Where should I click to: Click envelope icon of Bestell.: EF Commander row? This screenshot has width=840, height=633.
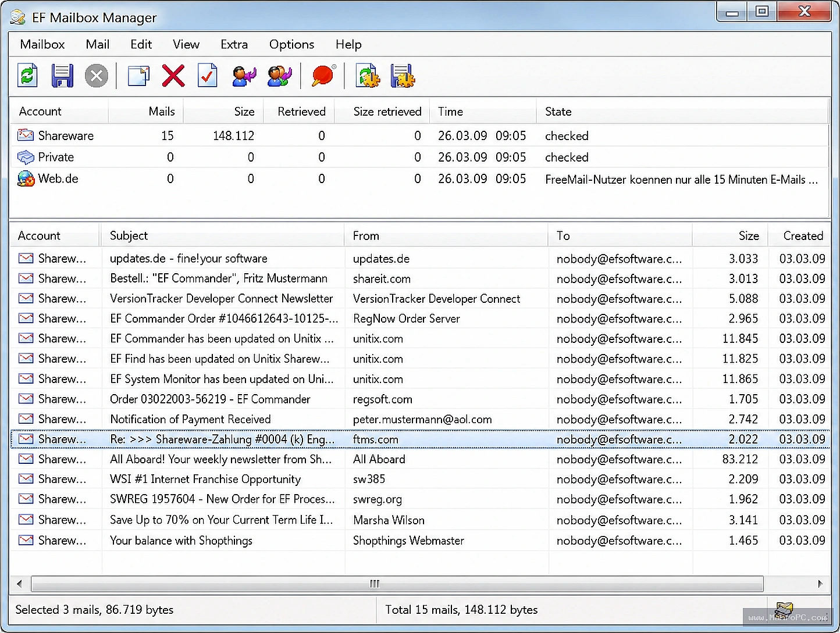[26, 278]
